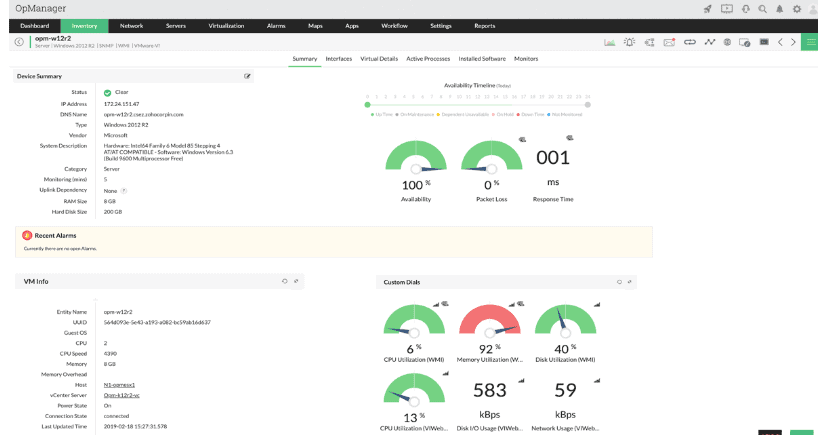Click the Memory Utilization 92% red dial

click(489, 321)
